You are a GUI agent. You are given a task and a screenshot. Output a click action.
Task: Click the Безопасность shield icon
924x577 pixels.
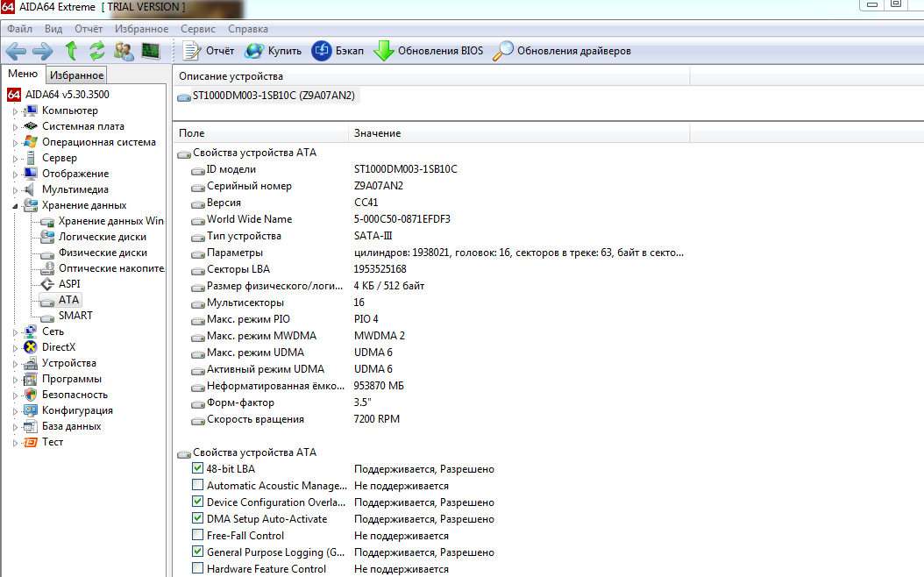pos(31,395)
